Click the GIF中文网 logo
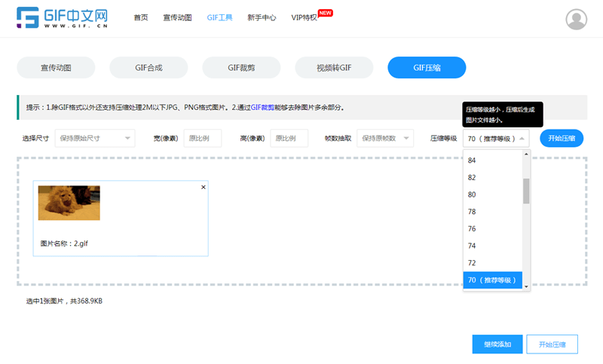This screenshot has height=364, width=603. [x=62, y=17]
